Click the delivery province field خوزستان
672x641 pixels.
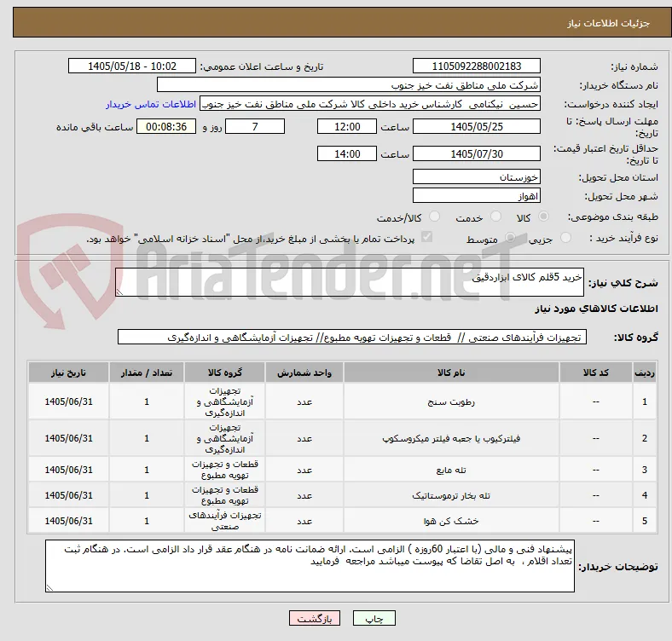click(x=476, y=176)
